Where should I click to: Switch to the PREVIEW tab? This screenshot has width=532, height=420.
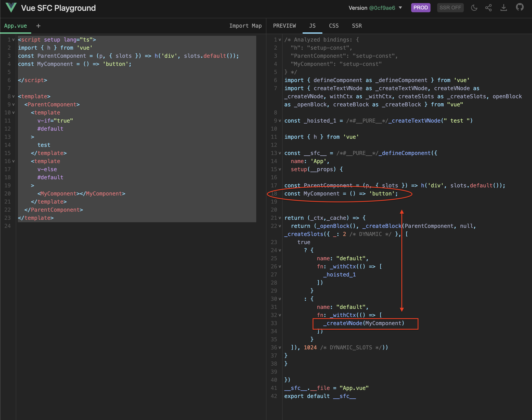tap(284, 26)
